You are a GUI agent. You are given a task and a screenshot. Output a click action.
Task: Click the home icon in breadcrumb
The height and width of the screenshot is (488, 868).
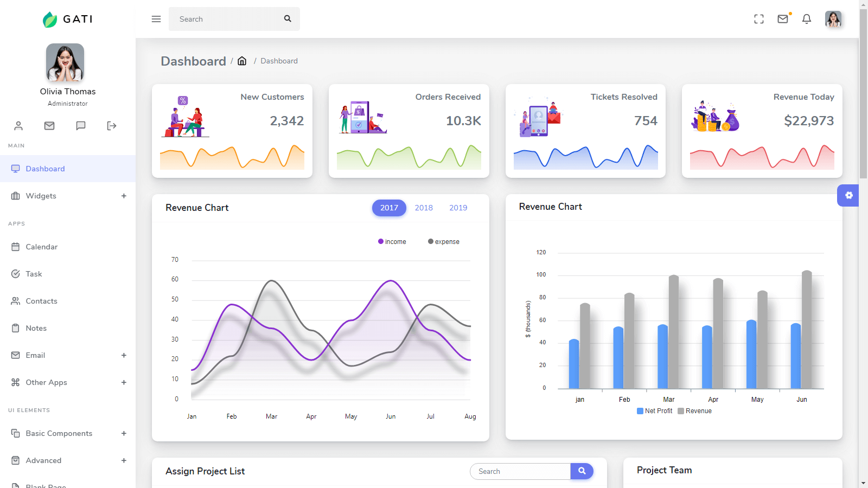coord(242,61)
